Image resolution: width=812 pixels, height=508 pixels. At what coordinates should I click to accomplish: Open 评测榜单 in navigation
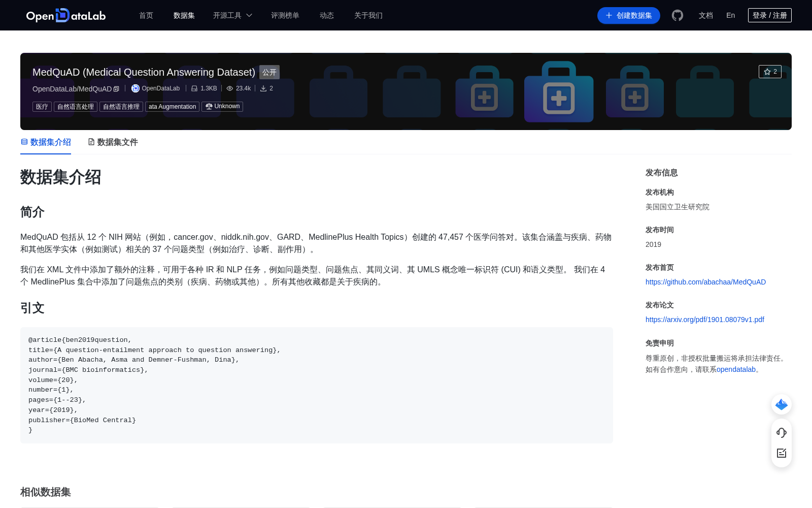(285, 15)
